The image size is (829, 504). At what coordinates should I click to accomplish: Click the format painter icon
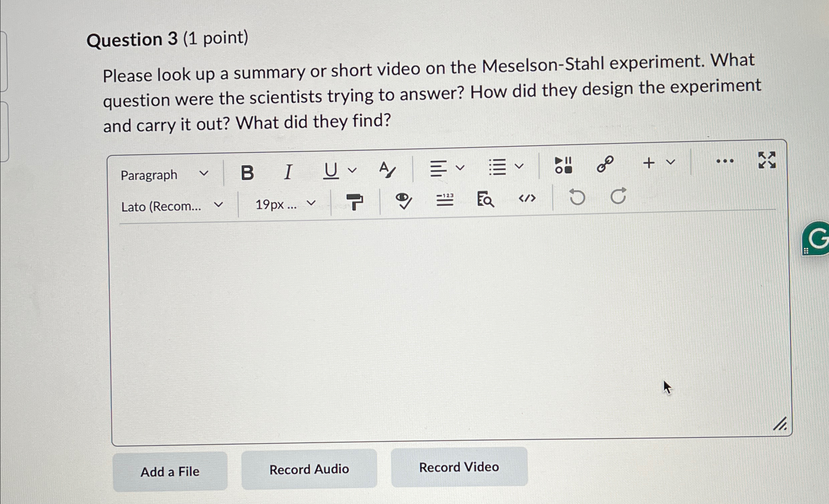click(355, 202)
